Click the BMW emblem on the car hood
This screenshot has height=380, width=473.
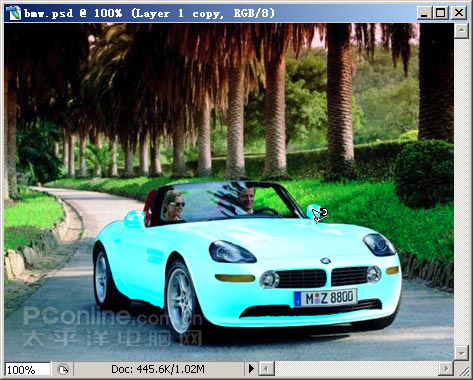point(325,260)
